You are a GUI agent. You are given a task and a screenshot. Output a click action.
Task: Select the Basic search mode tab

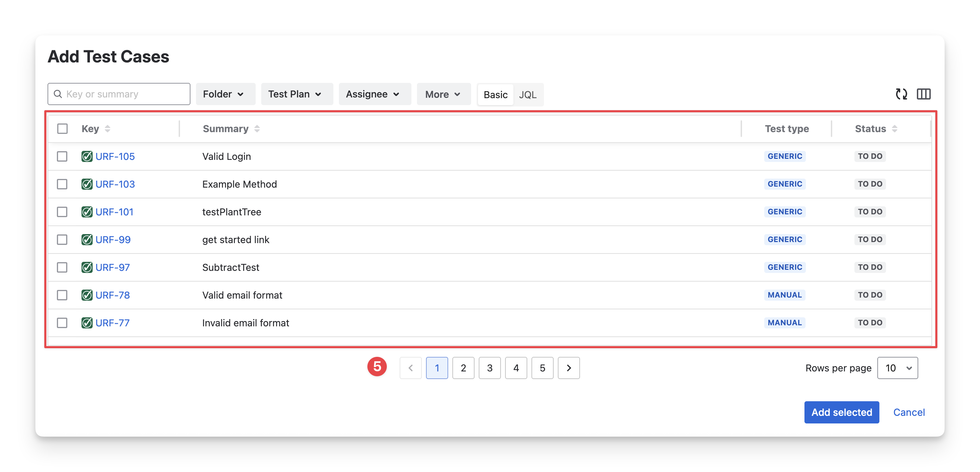(x=495, y=95)
